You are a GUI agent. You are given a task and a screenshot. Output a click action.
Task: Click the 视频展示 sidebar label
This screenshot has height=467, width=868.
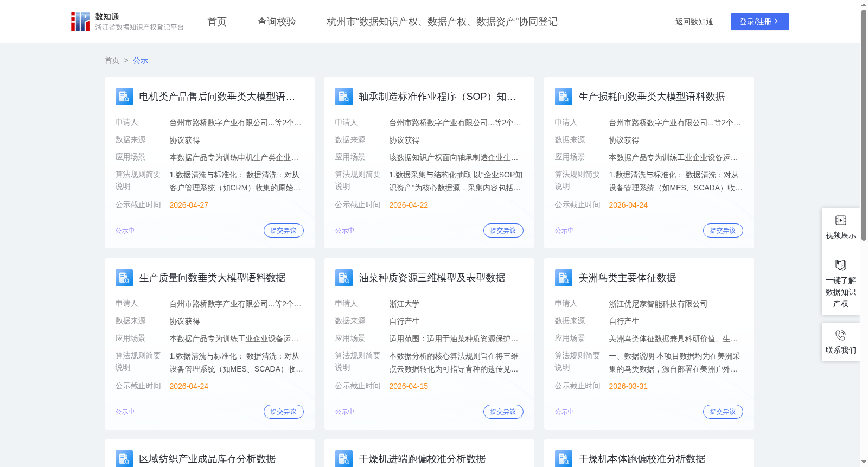coord(841,235)
